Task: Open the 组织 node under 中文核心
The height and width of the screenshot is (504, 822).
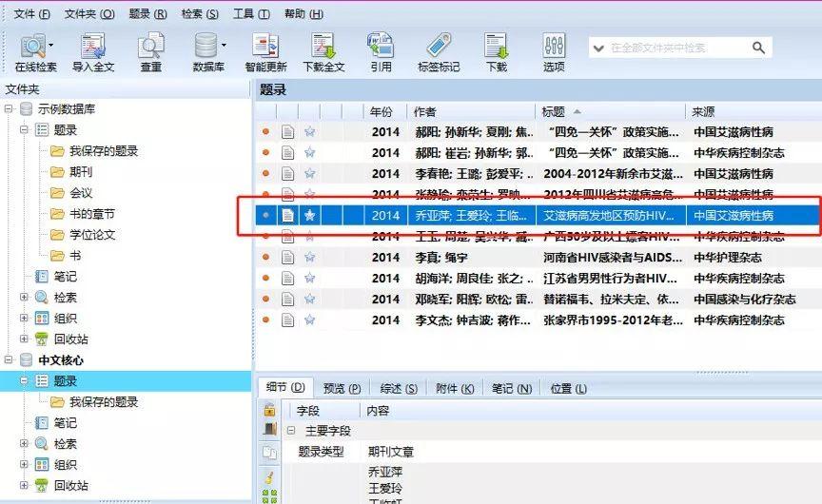Action: [x=65, y=464]
